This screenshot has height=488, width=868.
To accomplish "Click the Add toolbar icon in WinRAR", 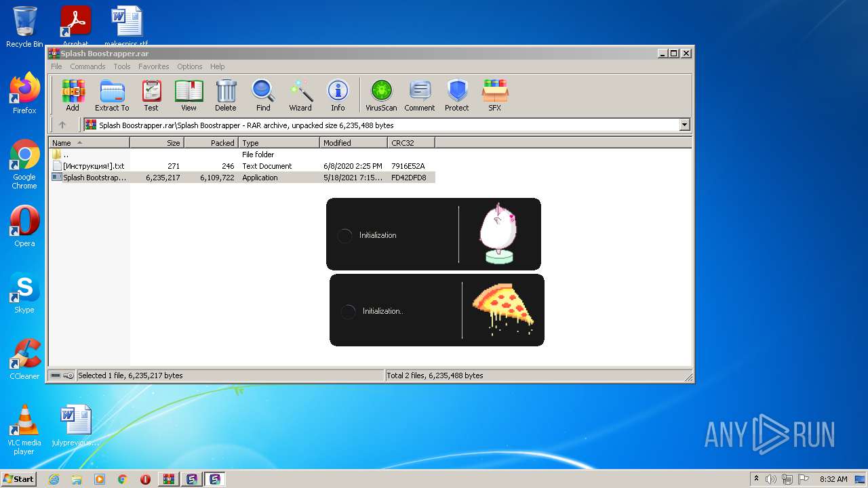I will point(73,96).
